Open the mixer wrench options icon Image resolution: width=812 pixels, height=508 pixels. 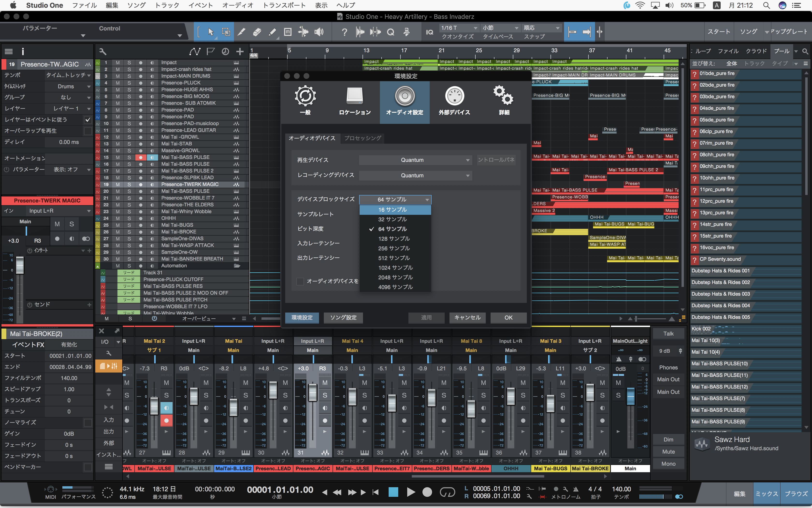108,353
